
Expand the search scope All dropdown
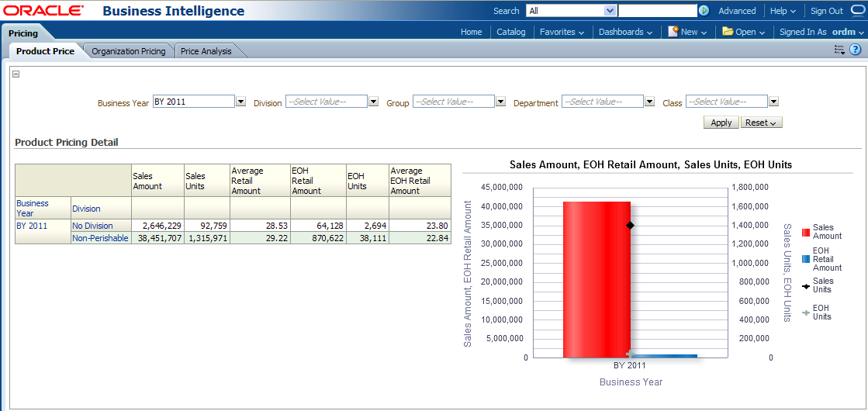610,11
